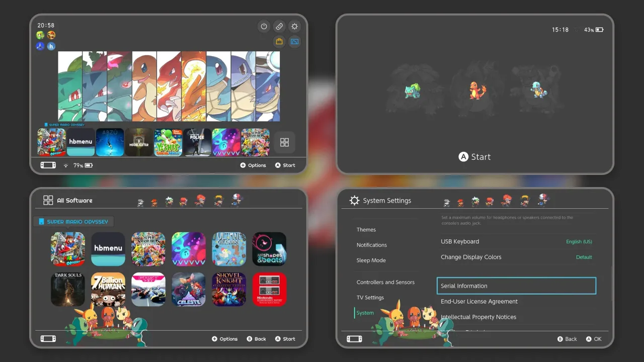Click the A Start prompt on lock screen
This screenshot has width=644, height=362.
pyautogui.click(x=474, y=157)
